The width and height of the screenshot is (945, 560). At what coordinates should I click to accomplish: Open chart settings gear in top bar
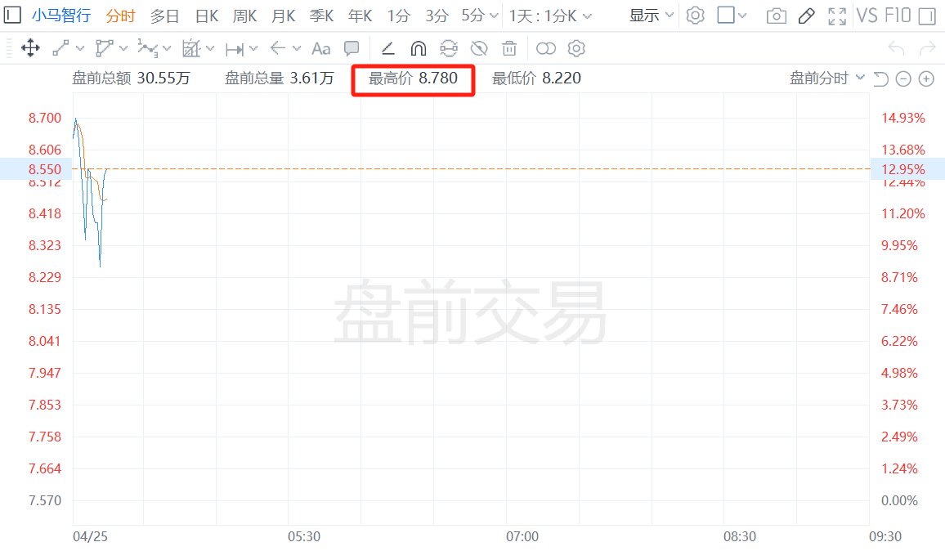[x=696, y=15]
